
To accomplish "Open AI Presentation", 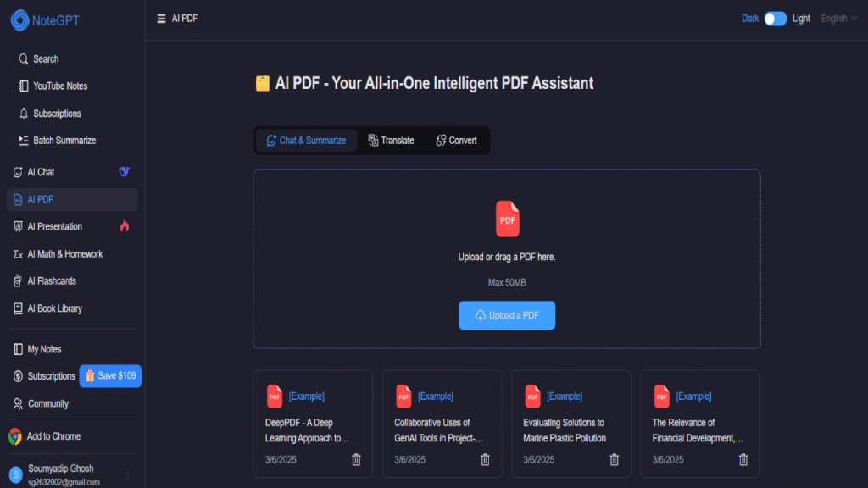I will click(47, 226).
